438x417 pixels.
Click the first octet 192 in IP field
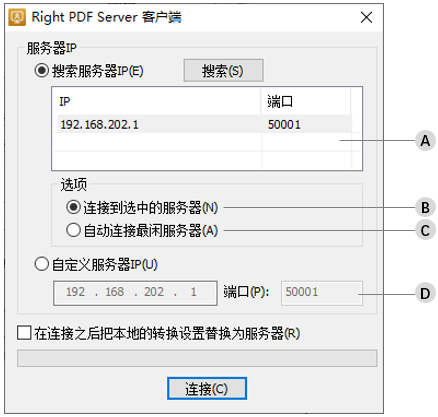[75, 292]
